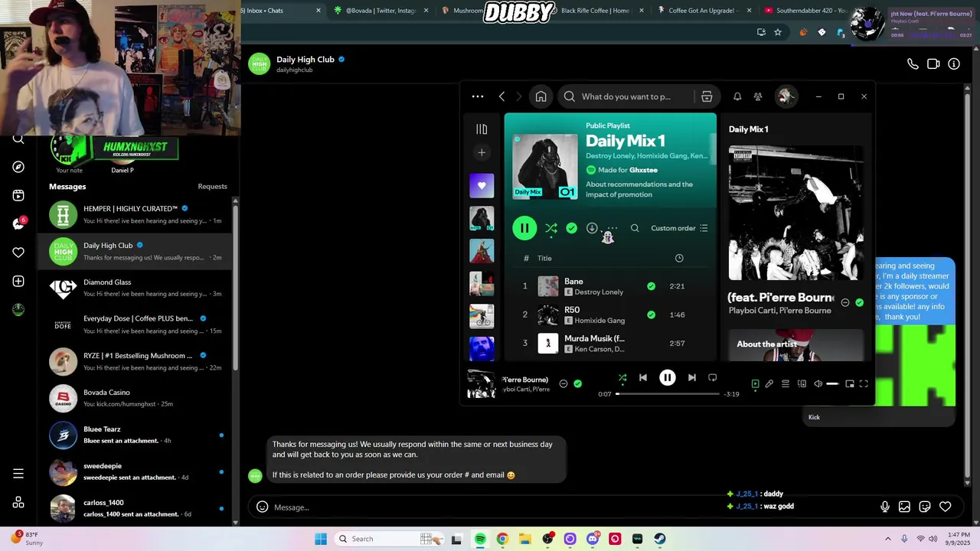The height and width of the screenshot is (551, 980).
Task: Open Spotify Browse icon in search bar
Action: [707, 96]
